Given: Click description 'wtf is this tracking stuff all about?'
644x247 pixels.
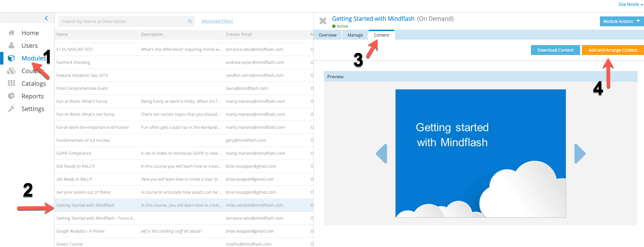Looking at the screenshot, I should tap(172, 231).
